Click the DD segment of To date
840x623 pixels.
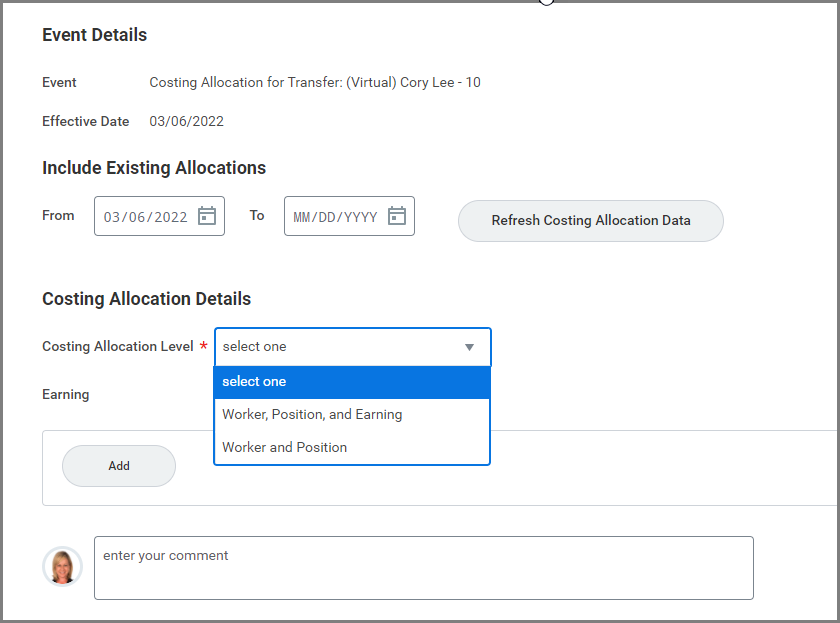point(327,217)
